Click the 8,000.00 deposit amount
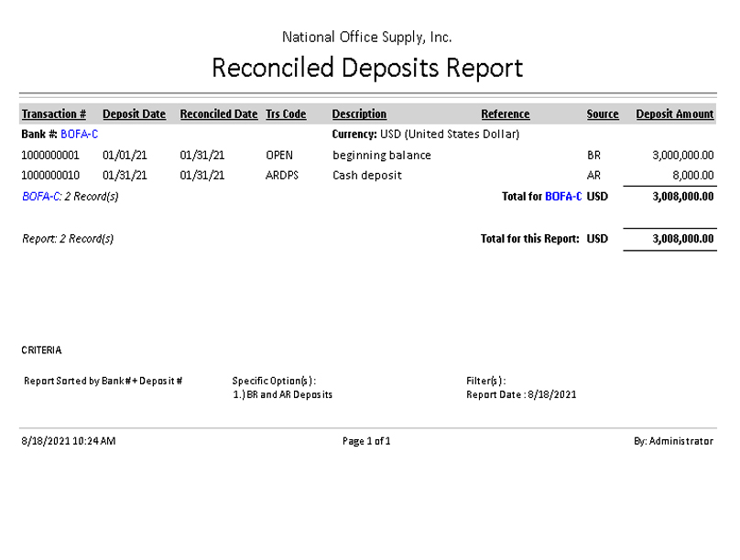740x560 pixels. coord(692,176)
